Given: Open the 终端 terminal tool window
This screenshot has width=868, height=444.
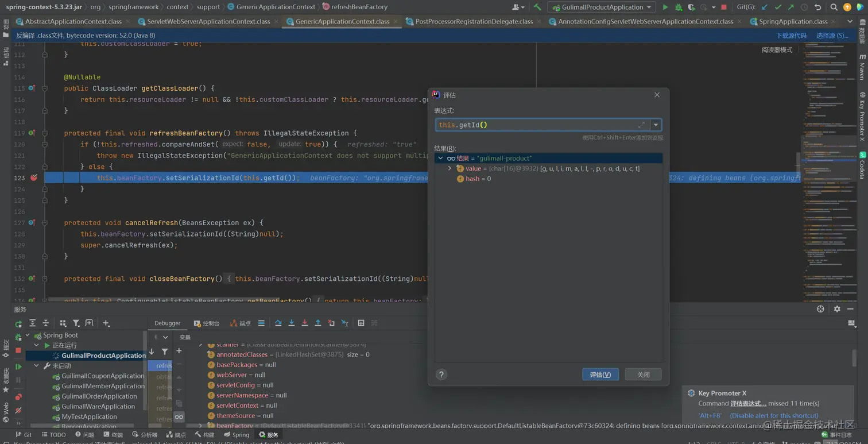Looking at the screenshot, I should point(112,435).
